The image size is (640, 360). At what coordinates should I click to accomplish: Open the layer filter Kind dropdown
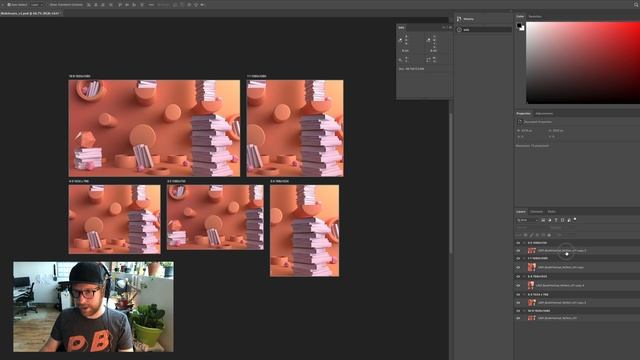(527, 220)
